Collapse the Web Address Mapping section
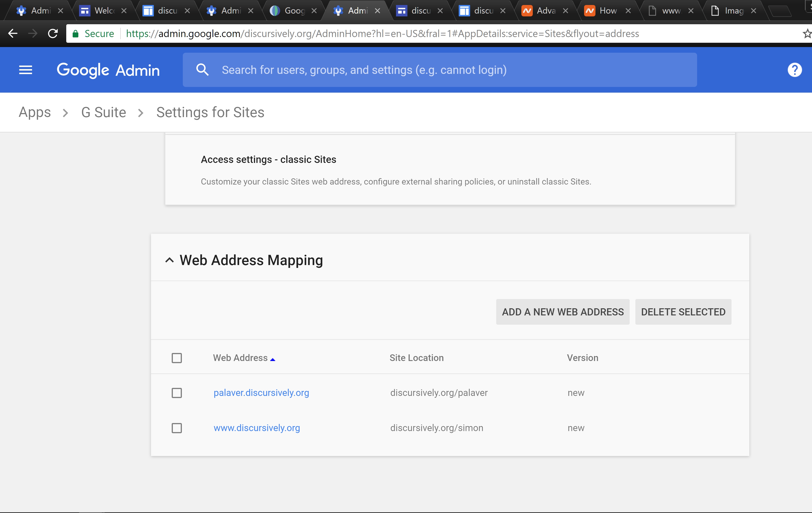This screenshot has width=812, height=513. pyautogui.click(x=170, y=260)
